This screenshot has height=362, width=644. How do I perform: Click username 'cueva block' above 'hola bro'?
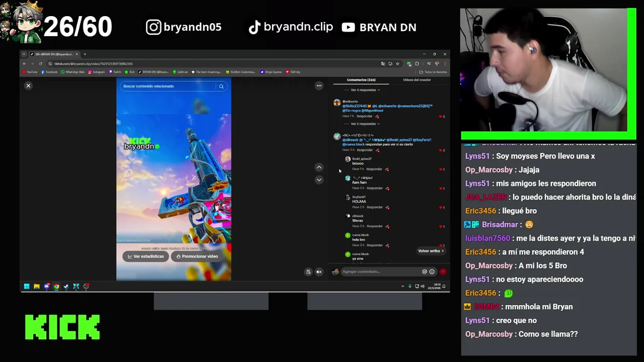pyautogui.click(x=360, y=235)
